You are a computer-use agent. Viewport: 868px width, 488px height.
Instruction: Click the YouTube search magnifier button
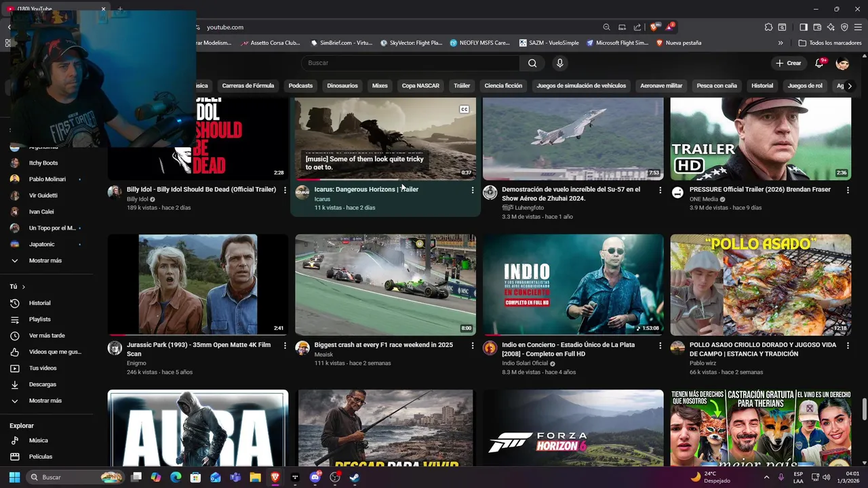pyautogui.click(x=532, y=63)
